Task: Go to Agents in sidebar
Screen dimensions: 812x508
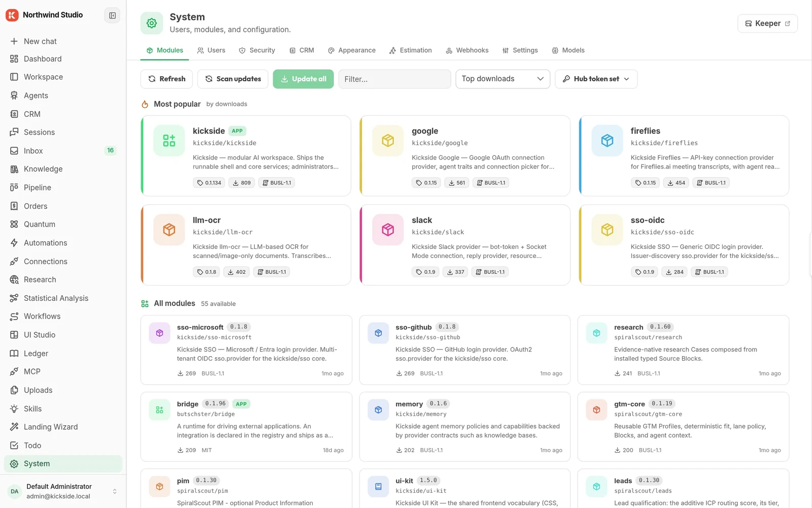Action: 63,96
